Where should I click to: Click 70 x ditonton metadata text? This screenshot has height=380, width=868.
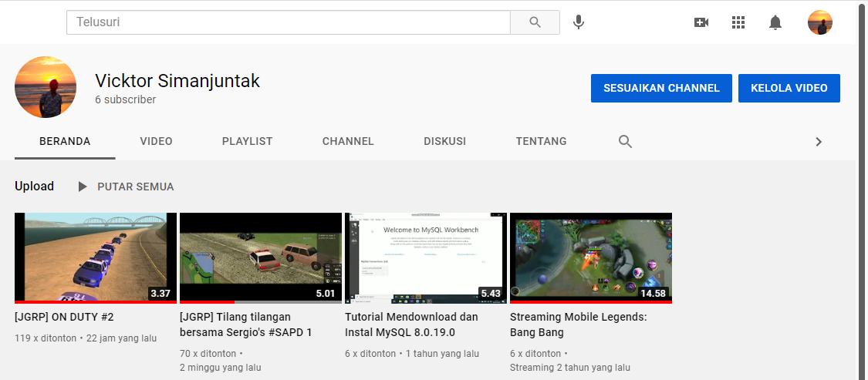click(208, 354)
